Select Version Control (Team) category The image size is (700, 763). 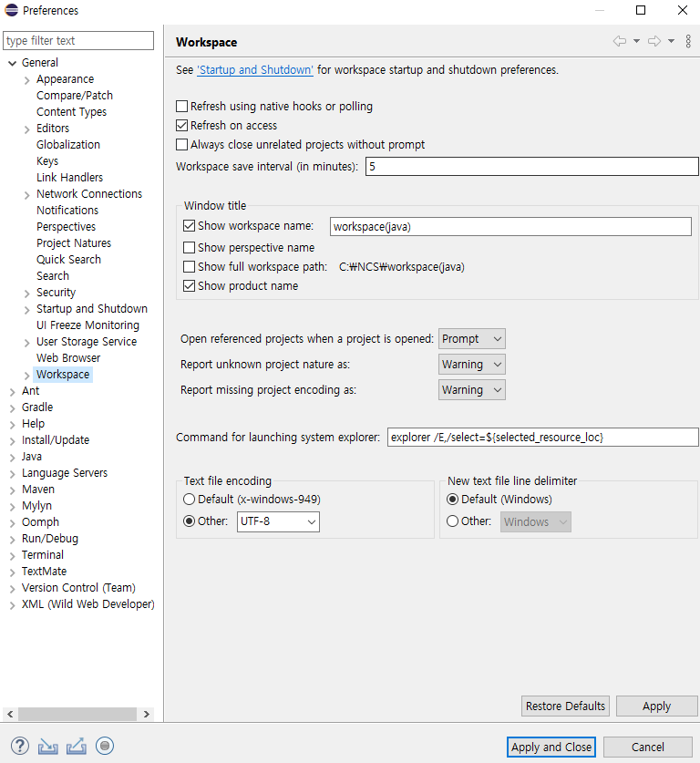click(x=78, y=588)
